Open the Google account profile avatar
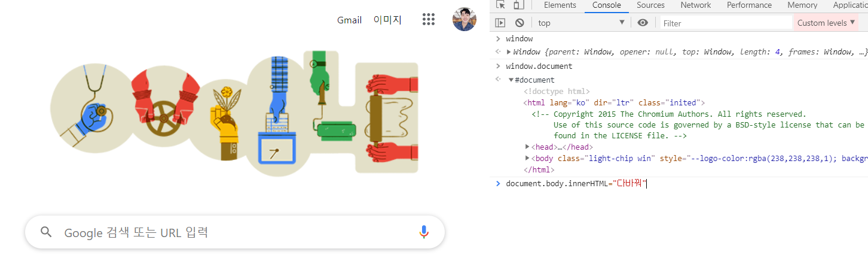868x279 pixels. tap(464, 19)
